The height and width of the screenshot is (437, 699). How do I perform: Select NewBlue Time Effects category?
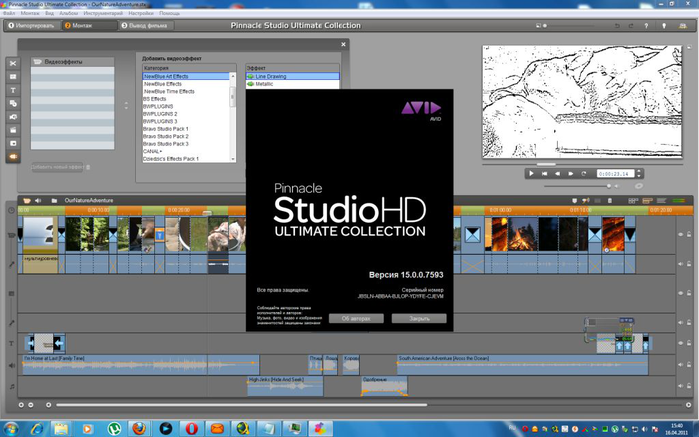[168, 91]
